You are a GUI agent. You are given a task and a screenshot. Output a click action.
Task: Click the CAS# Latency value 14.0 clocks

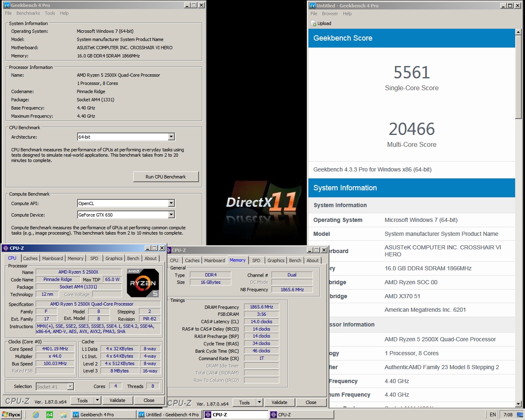261,322
